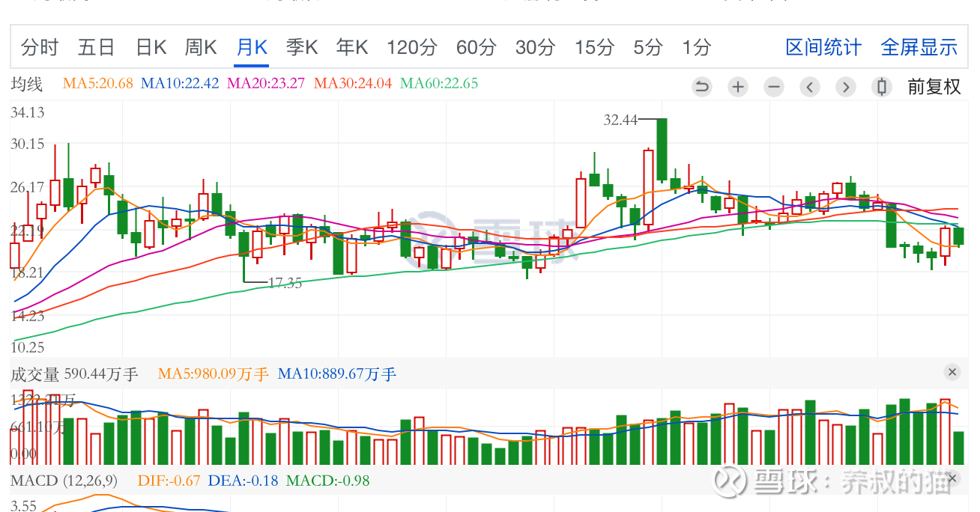This screenshot has height=512, width=980.
Task: Click the 34.13 price axis label
Action: [28, 113]
